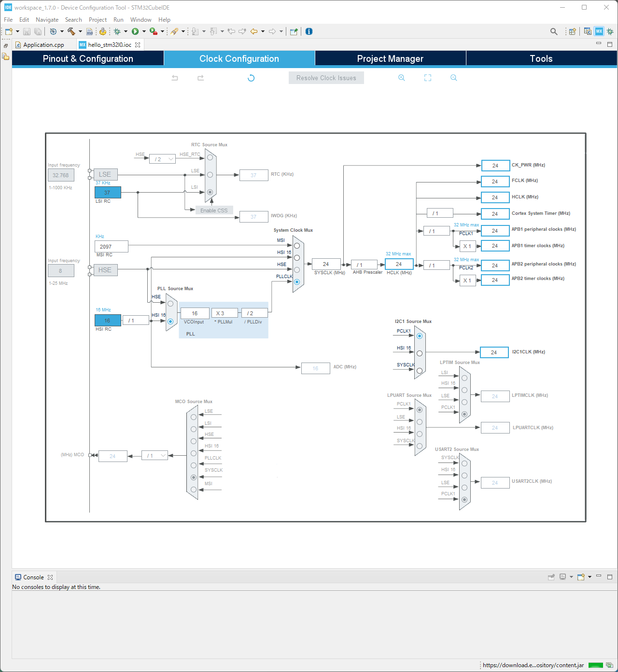Viewport: 618px width, 672px height.
Task: Switch to the C/C++ perspective icon
Action: click(x=588, y=31)
